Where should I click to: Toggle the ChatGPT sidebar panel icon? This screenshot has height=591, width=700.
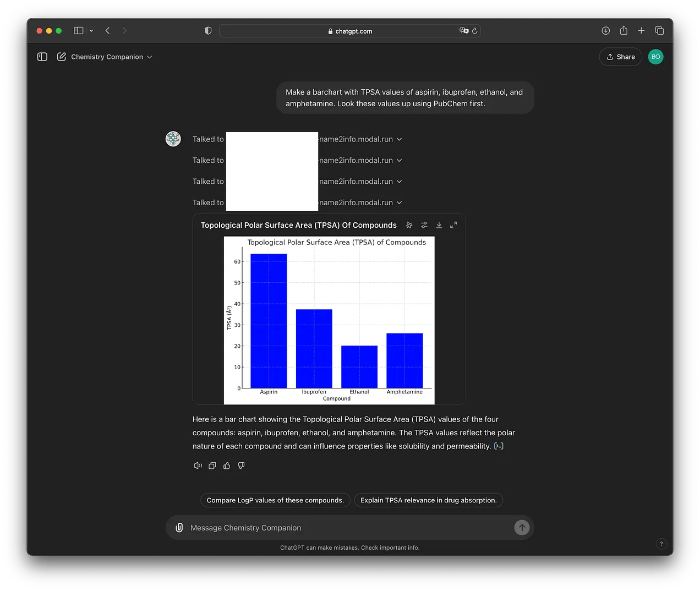pyautogui.click(x=42, y=57)
